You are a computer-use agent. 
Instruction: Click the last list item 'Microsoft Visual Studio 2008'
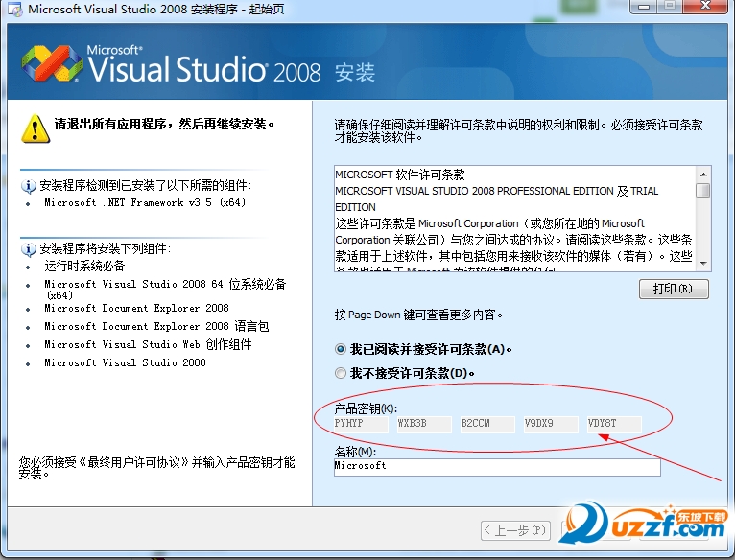125,362
